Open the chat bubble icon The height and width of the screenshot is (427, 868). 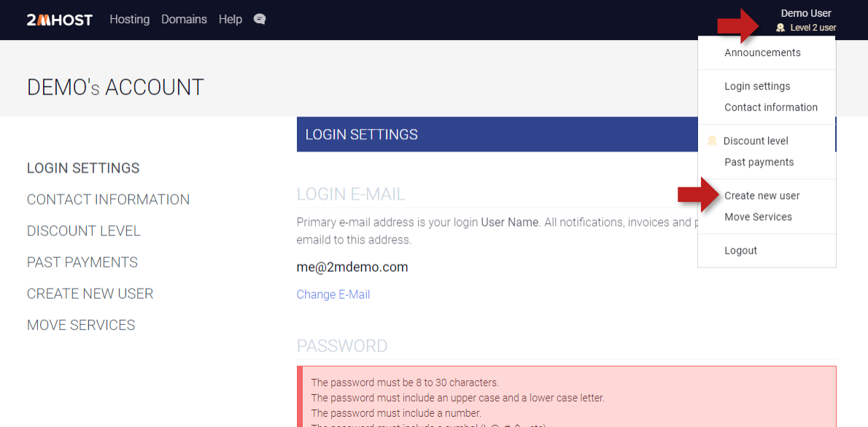[260, 20]
